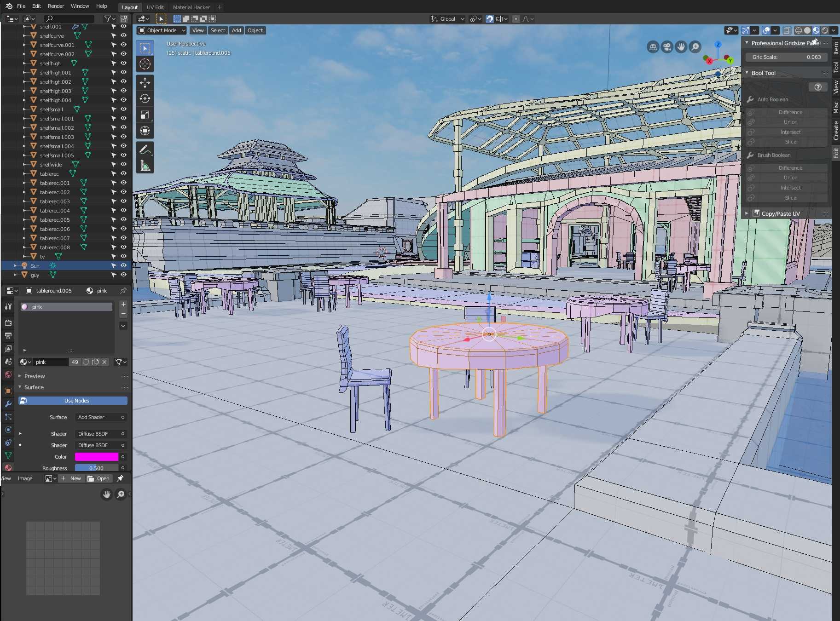The height and width of the screenshot is (621, 840).
Task: Click the magenta Color swatch
Action: coord(97,457)
